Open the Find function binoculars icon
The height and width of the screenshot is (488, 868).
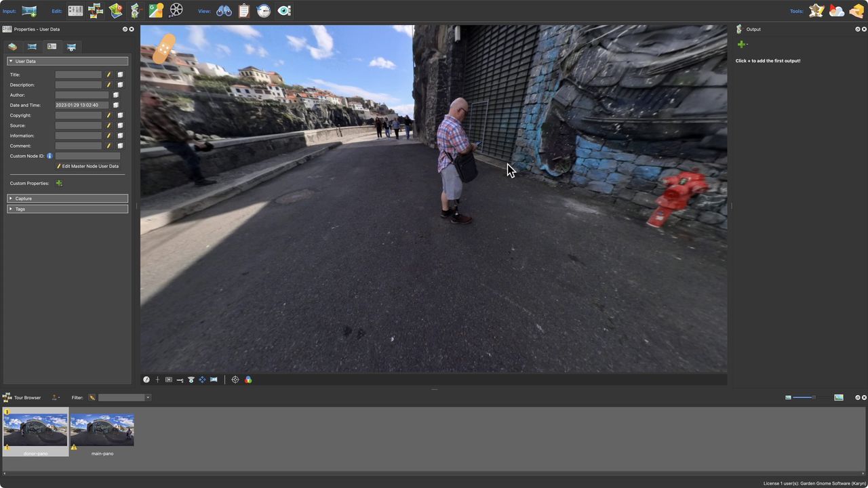tap(224, 10)
